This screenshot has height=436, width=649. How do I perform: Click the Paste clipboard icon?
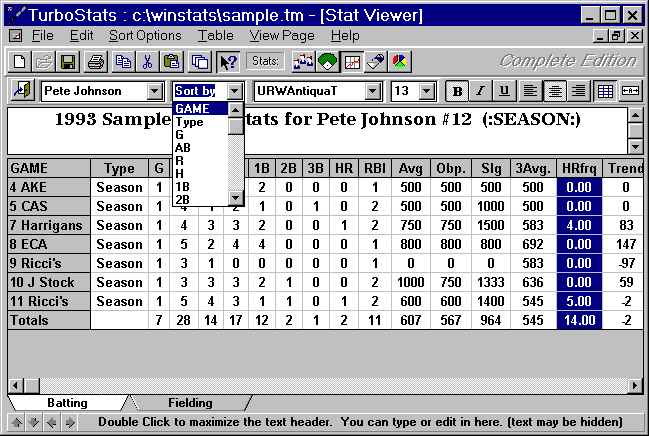click(x=172, y=62)
